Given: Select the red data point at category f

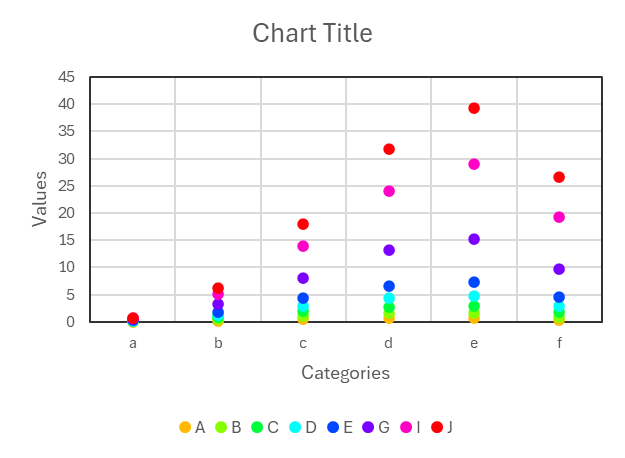Looking at the screenshot, I should [x=559, y=177].
